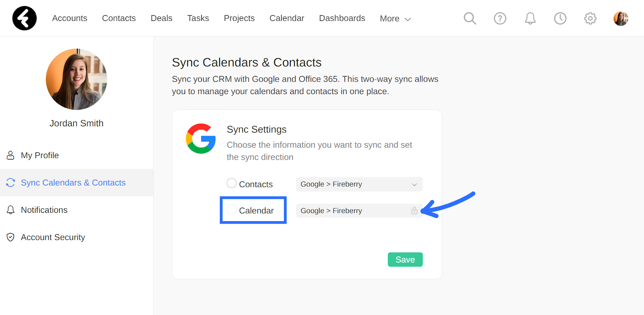Open Deals in the top navigation
This screenshot has width=644, height=315.
click(x=161, y=18)
